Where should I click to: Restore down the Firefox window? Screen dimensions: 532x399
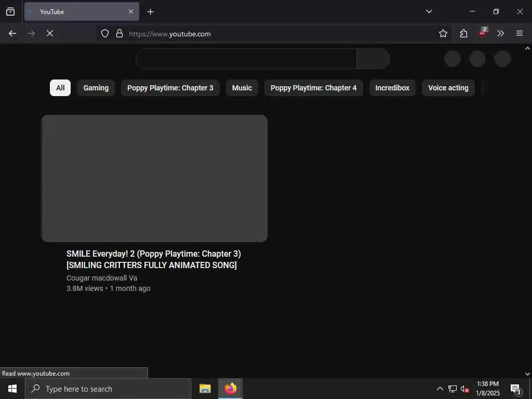click(496, 11)
